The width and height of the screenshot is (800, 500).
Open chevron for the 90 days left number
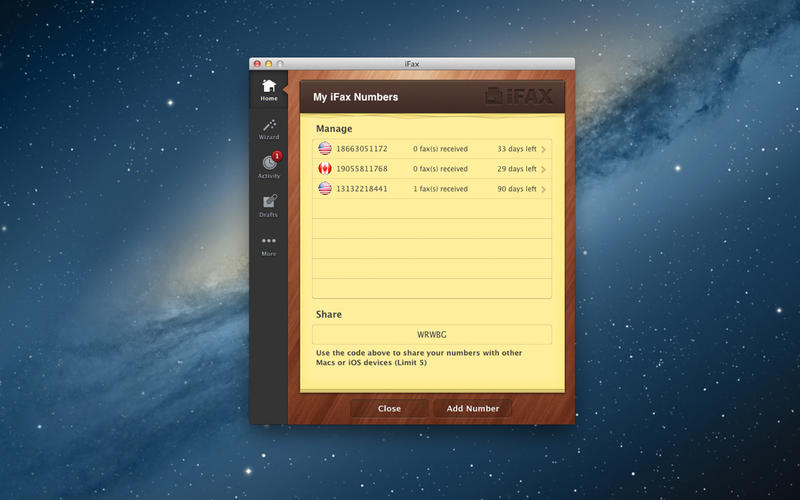pos(543,188)
